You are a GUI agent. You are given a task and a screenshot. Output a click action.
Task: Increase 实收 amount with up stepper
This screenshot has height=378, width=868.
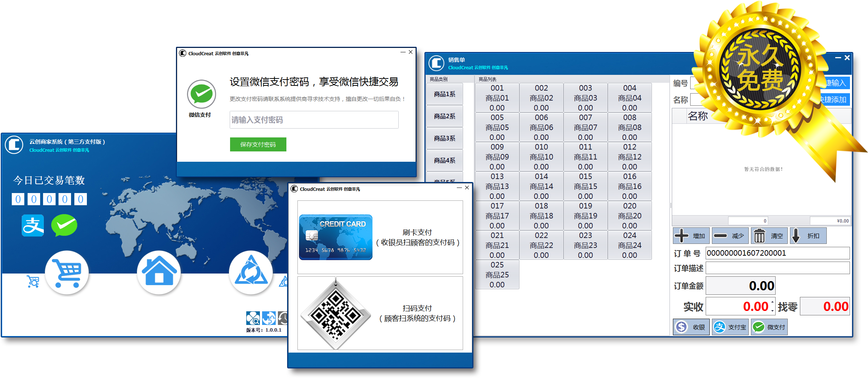pos(772,302)
